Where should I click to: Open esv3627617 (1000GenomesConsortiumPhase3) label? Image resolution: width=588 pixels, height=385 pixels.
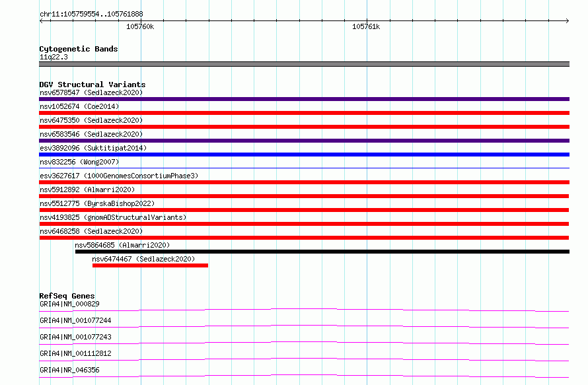[x=119, y=176]
